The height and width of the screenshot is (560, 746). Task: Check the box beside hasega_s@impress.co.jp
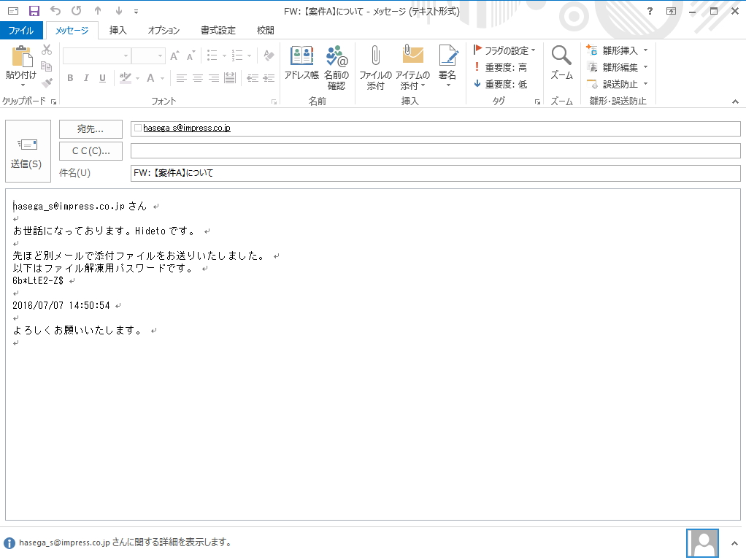pyautogui.click(x=137, y=128)
